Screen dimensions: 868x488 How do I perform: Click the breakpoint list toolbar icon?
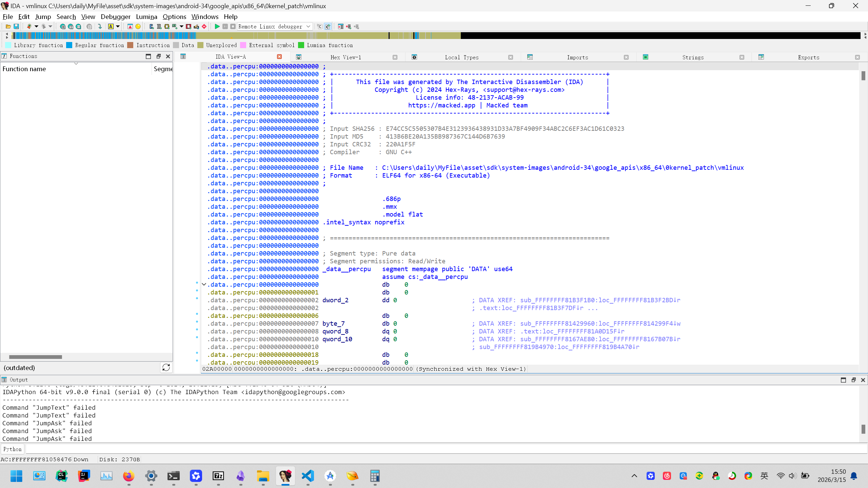tap(341, 26)
